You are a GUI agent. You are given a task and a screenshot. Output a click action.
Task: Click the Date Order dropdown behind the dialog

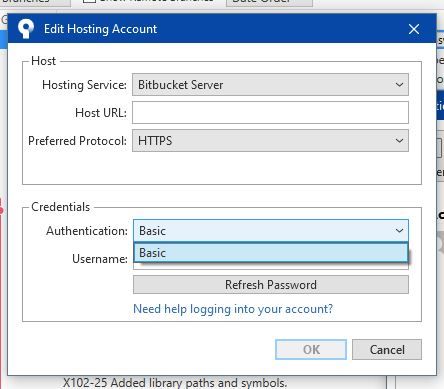click(x=269, y=3)
